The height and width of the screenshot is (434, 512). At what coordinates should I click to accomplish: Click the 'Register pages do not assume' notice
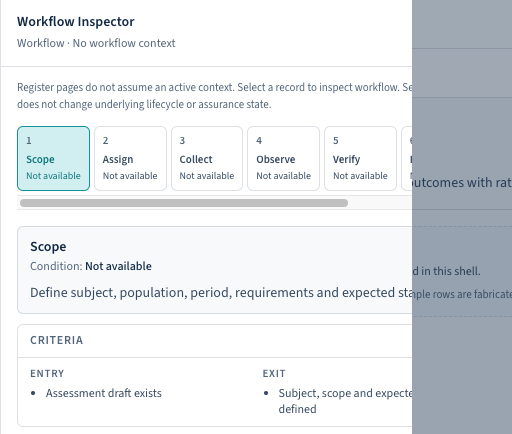[215, 96]
